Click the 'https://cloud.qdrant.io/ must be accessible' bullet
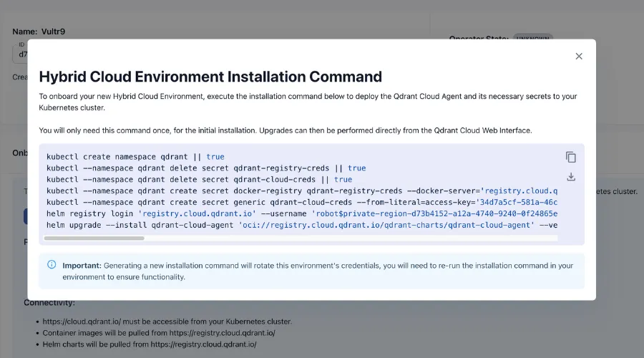The image size is (644, 358). (x=167, y=321)
